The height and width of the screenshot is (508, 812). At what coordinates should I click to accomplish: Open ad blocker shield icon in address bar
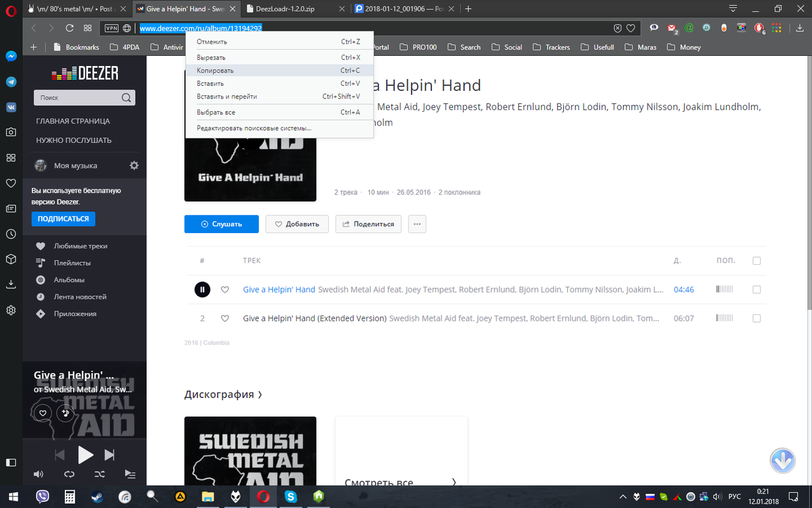(x=617, y=28)
